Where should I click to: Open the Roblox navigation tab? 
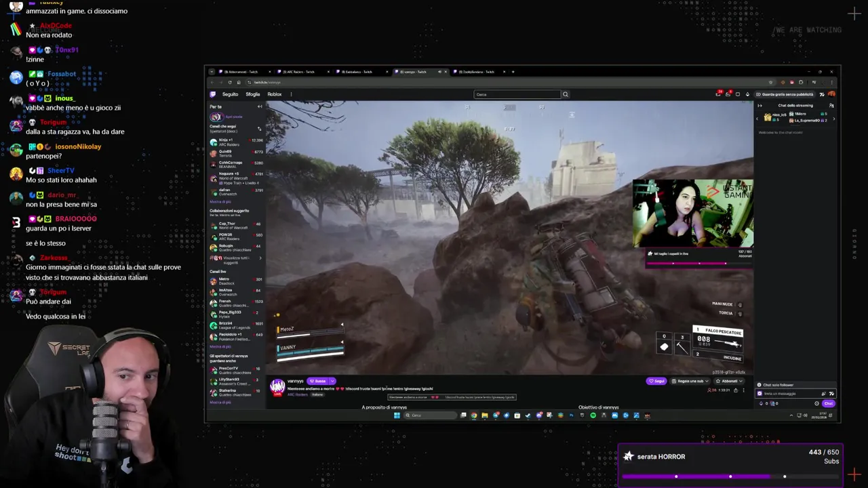[x=275, y=94]
